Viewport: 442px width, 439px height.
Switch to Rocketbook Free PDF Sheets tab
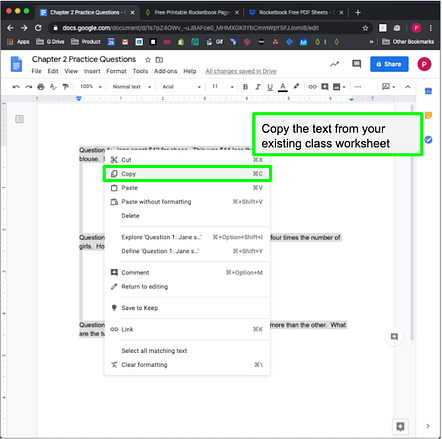point(296,12)
